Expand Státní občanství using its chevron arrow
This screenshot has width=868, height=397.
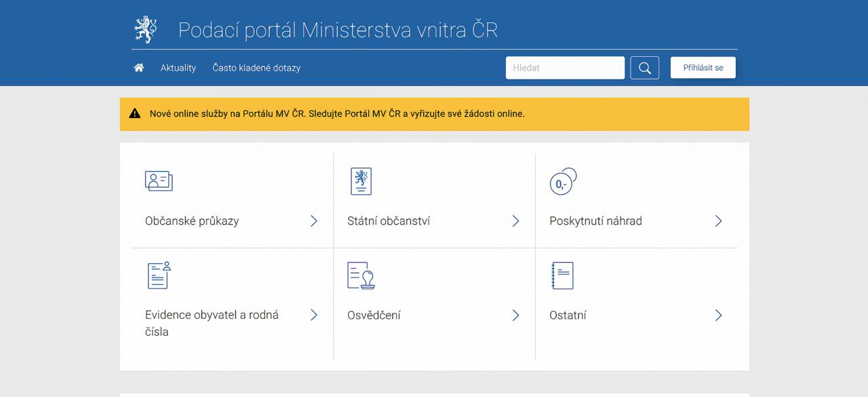(515, 221)
